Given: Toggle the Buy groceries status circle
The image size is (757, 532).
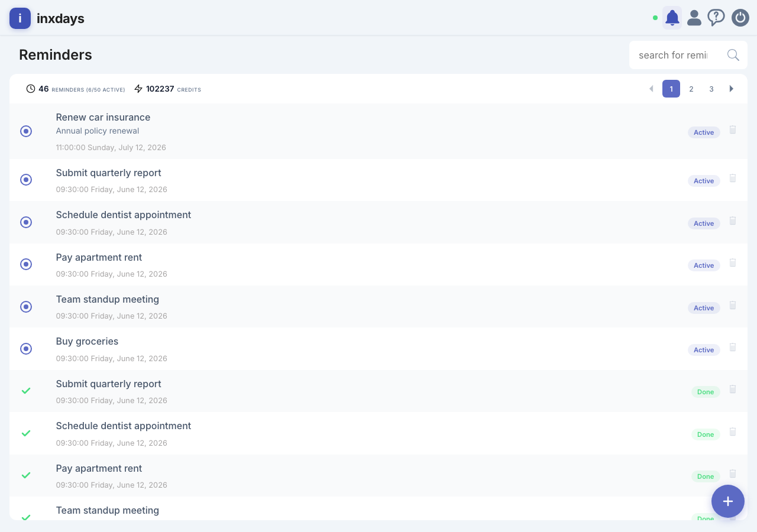Looking at the screenshot, I should point(26,349).
